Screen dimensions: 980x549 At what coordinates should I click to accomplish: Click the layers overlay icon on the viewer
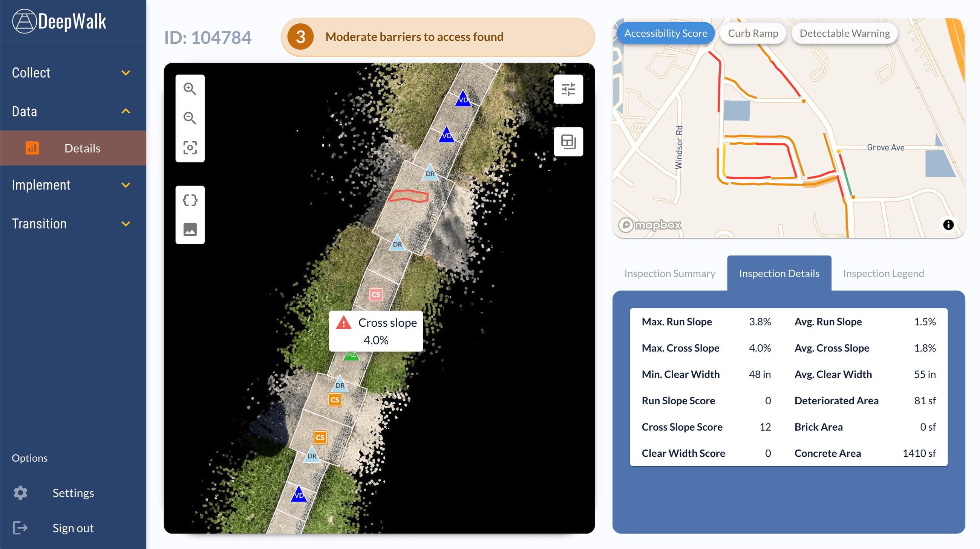[x=568, y=142]
